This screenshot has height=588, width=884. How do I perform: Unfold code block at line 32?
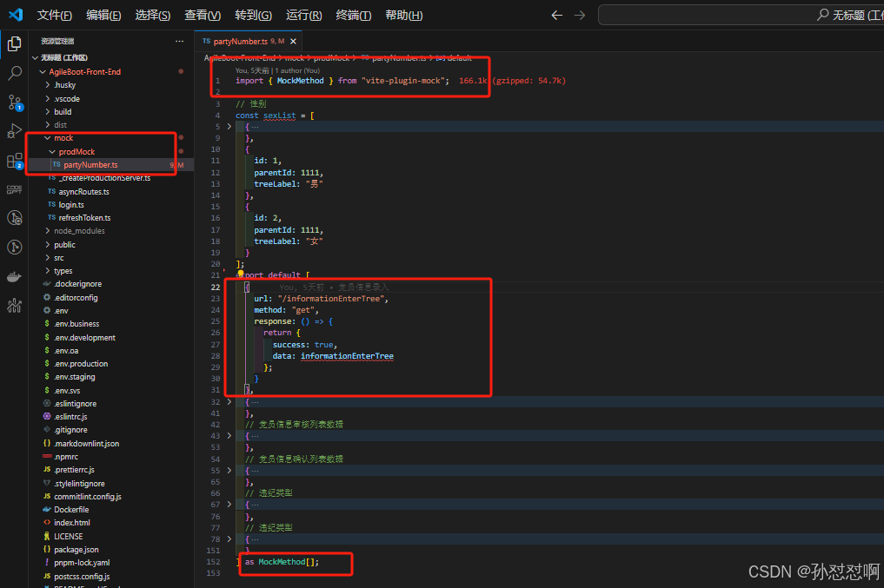point(229,401)
